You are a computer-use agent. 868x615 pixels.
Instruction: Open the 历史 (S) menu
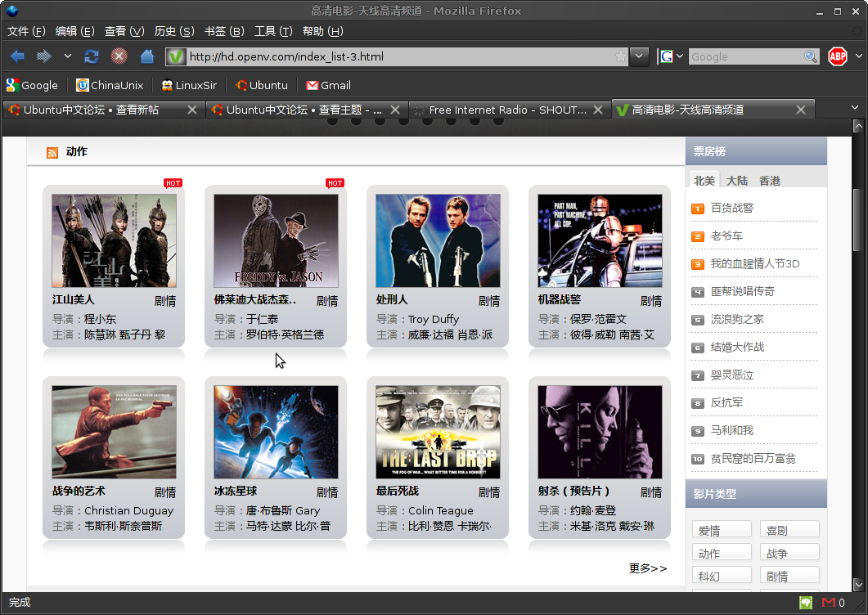(173, 31)
